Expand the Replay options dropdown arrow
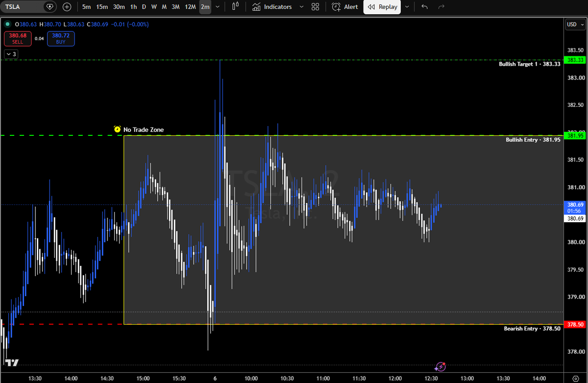The height and width of the screenshot is (383, 588). tap(406, 7)
